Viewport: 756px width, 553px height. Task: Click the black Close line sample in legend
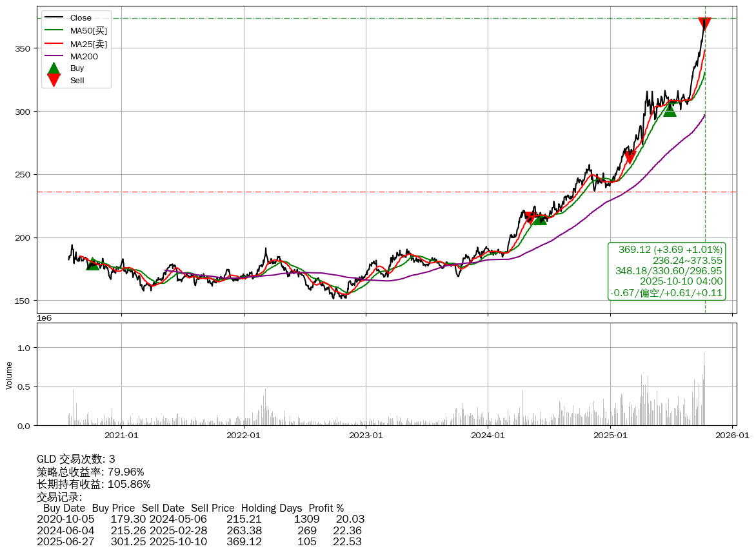tap(54, 18)
